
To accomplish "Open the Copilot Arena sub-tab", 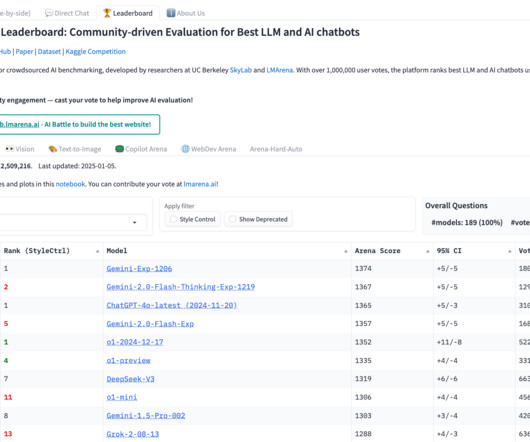I will 141,149.
